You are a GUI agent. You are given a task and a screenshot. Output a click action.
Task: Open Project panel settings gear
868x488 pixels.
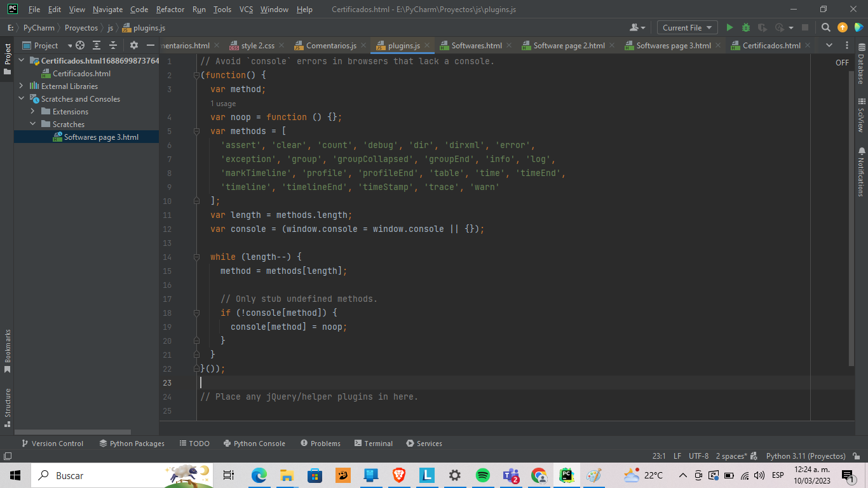(133, 45)
